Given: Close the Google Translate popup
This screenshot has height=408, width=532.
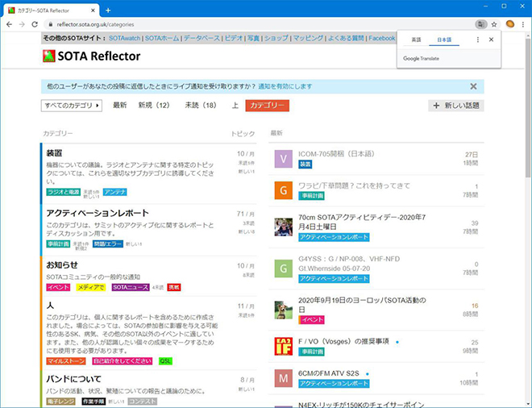Looking at the screenshot, I should pos(491,40).
